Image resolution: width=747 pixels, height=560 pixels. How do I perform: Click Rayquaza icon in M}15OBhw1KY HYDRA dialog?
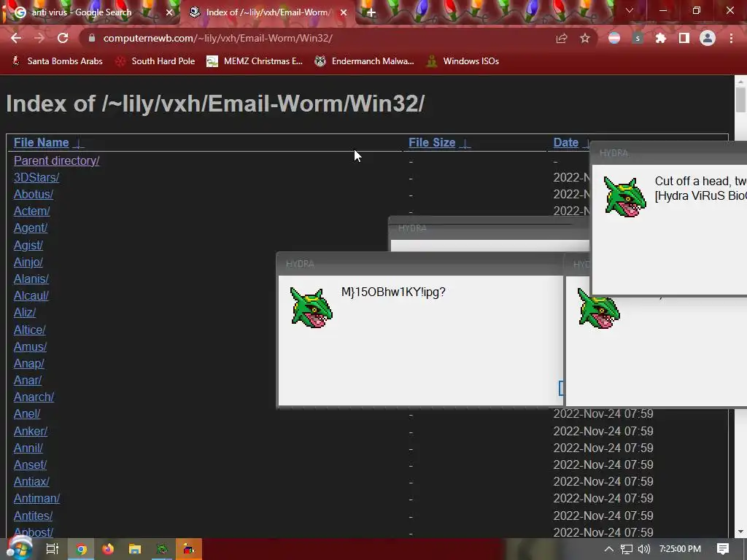point(311,308)
